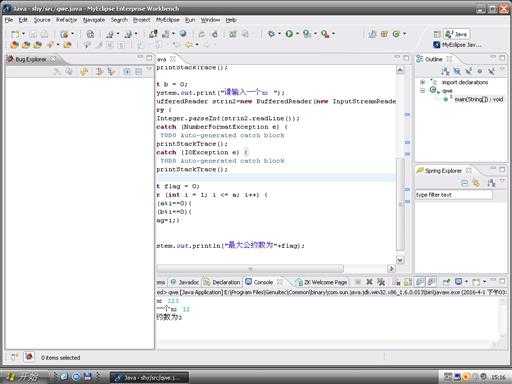
Task: Click editor horizontal scrollbar right arrow
Action: coord(391,268)
